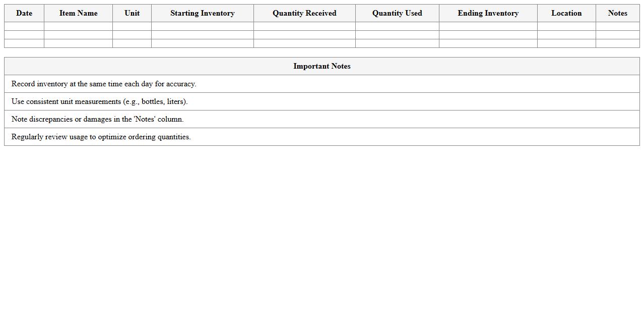Click the Unit column header
This screenshot has width=644, height=328.
pyautogui.click(x=132, y=13)
